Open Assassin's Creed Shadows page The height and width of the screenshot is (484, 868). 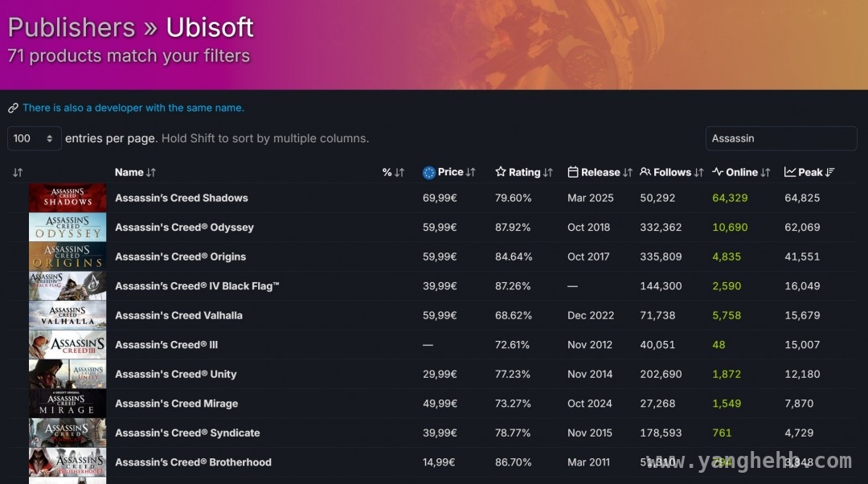pyautogui.click(x=182, y=198)
